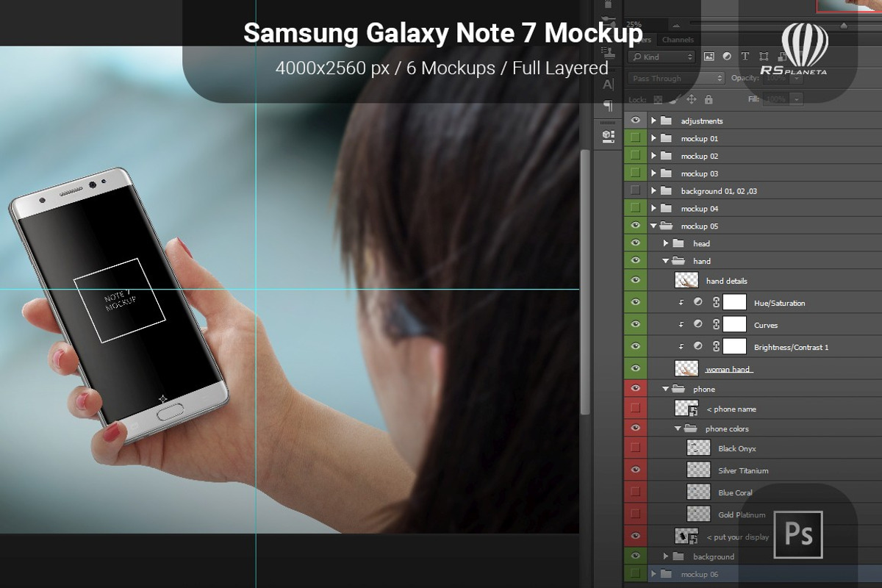Open the collapsed panel icon below Paragraph
882x588 pixels.
pyautogui.click(x=608, y=135)
